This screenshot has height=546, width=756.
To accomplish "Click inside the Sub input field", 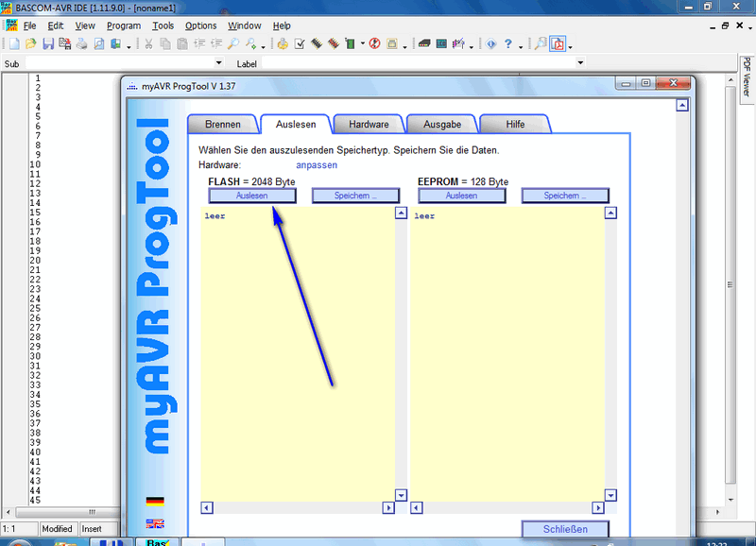I will (x=120, y=63).
